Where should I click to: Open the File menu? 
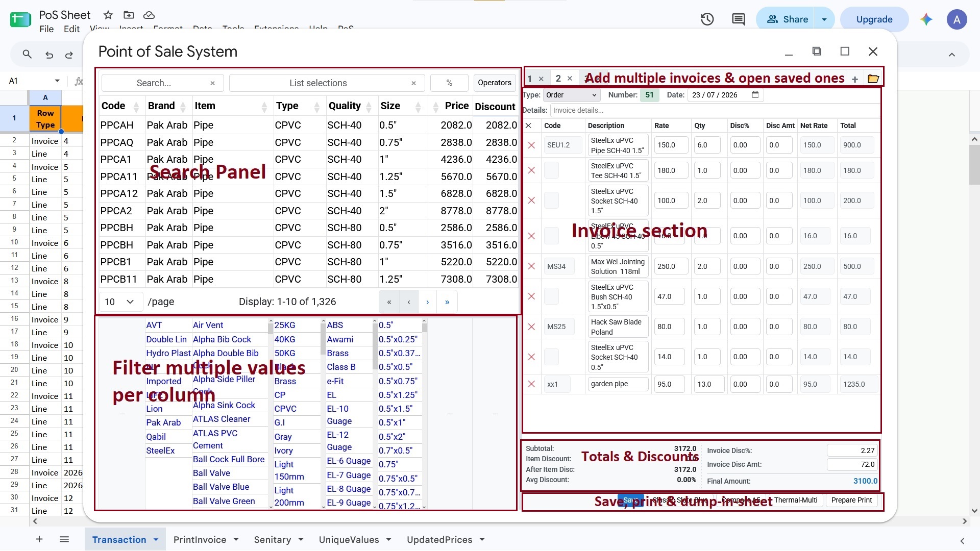(x=46, y=29)
